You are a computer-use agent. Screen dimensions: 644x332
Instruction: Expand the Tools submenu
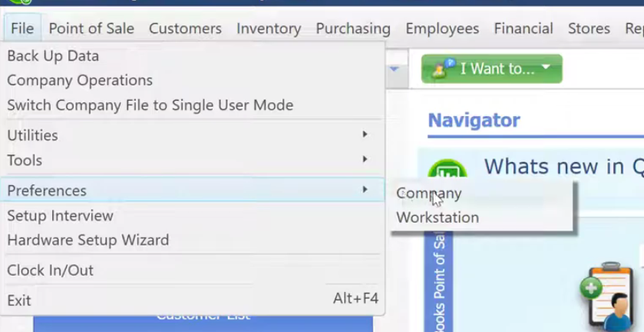pyautogui.click(x=192, y=160)
